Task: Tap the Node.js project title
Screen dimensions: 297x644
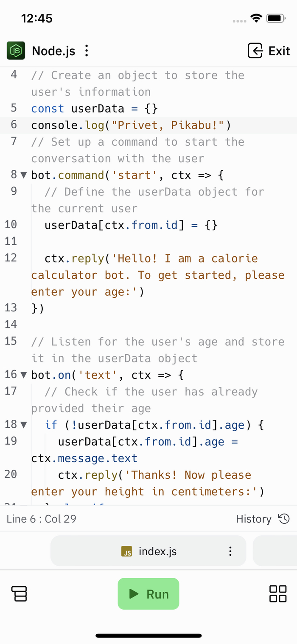Action: (x=54, y=51)
